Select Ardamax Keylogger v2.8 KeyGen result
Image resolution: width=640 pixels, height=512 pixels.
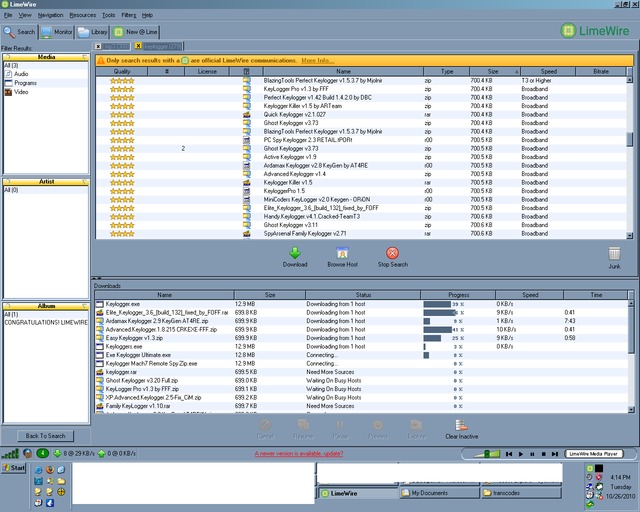coord(361,165)
